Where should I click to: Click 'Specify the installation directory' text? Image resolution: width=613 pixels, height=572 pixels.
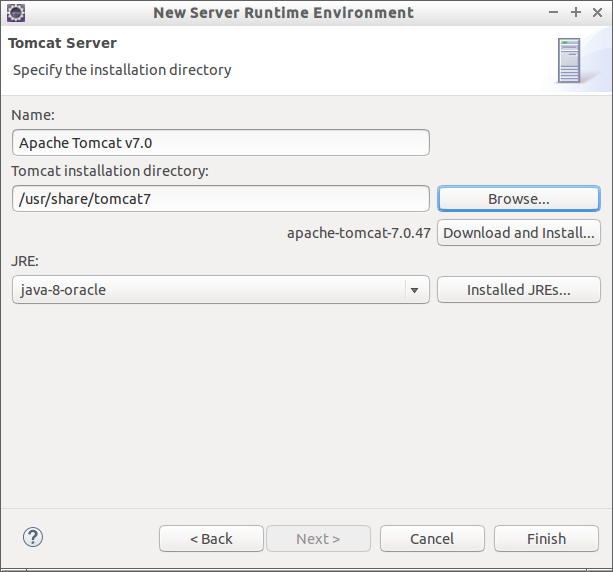coord(122,70)
